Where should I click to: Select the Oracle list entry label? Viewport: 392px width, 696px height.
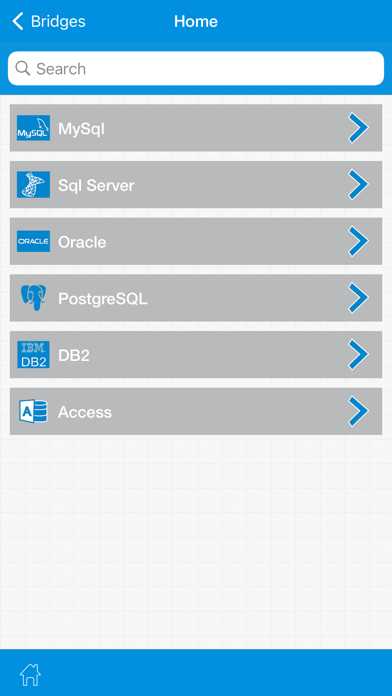[82, 242]
